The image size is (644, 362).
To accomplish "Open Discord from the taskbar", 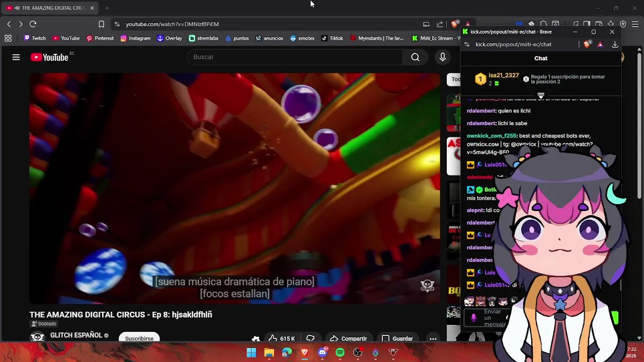I will coord(323,353).
